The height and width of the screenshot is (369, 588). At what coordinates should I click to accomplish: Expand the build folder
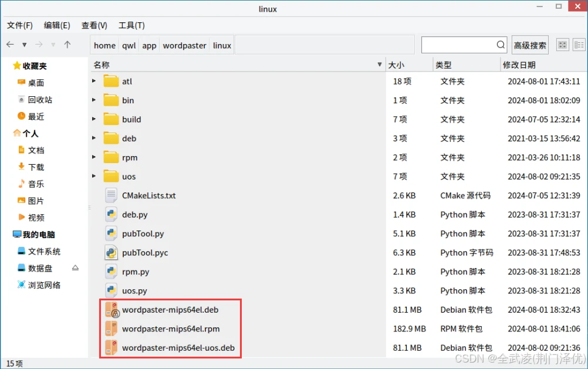click(94, 119)
